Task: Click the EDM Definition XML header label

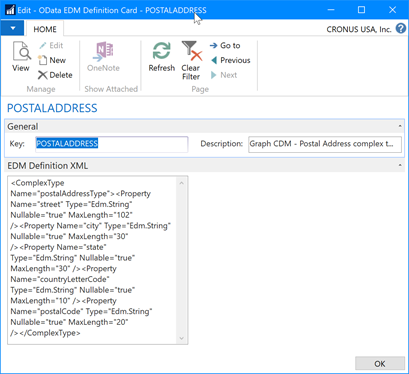Action: [48, 166]
